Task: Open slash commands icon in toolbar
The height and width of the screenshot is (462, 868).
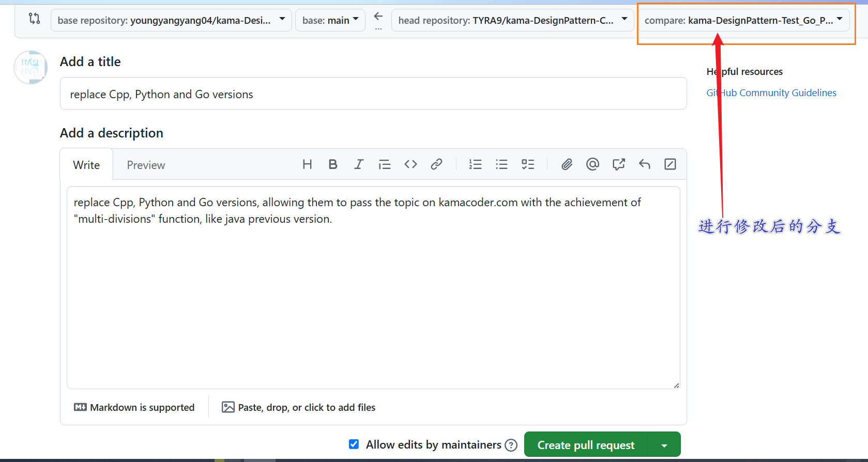Action: pos(671,164)
